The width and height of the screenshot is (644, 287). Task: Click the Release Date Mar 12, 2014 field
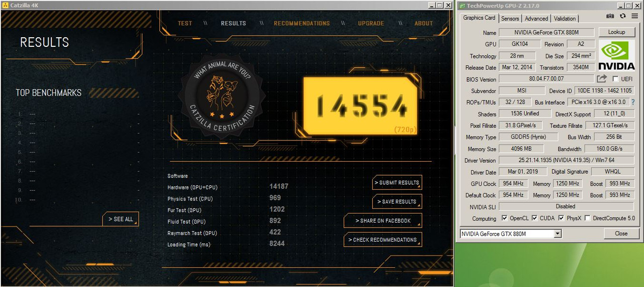coord(517,67)
